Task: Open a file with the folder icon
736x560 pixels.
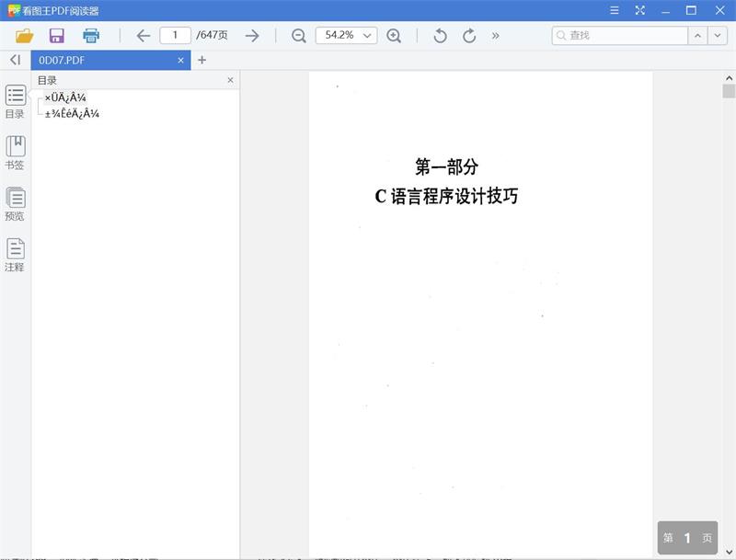Action: [x=25, y=36]
